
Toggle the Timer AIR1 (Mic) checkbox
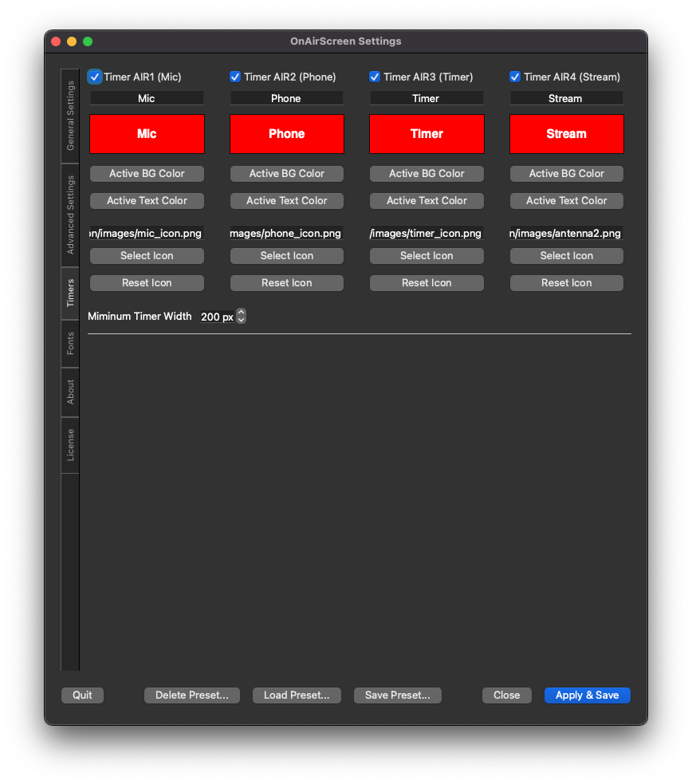click(95, 77)
